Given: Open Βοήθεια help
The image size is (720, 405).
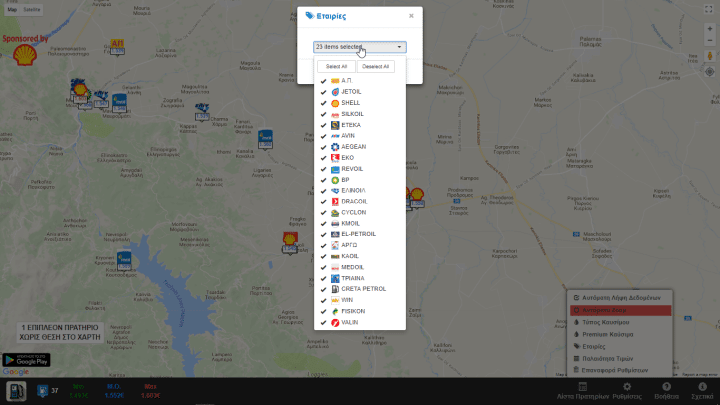Looking at the screenshot, I should tap(666, 391).
